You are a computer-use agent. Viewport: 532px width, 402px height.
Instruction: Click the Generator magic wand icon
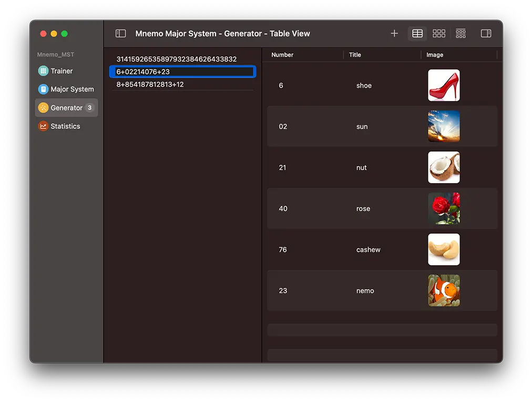pyautogui.click(x=43, y=107)
